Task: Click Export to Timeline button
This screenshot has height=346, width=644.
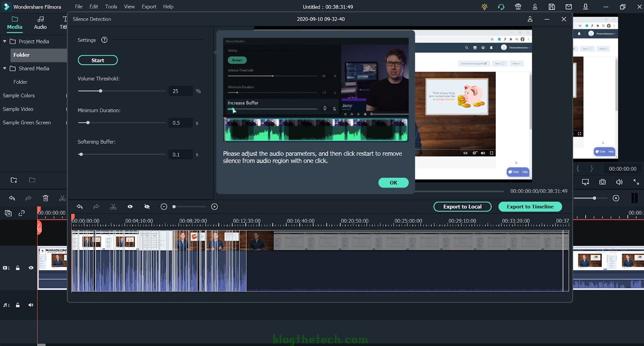Action: 530,207
